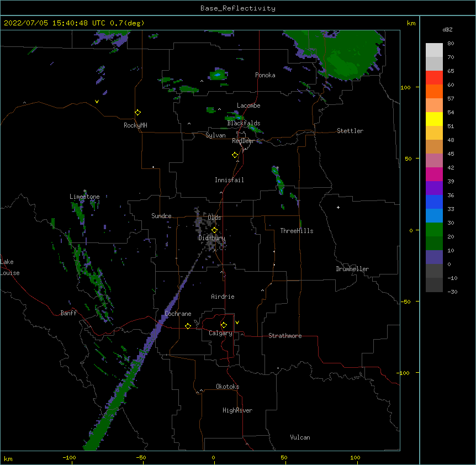
Task: Click the Sundre label
Action: pyautogui.click(x=161, y=216)
